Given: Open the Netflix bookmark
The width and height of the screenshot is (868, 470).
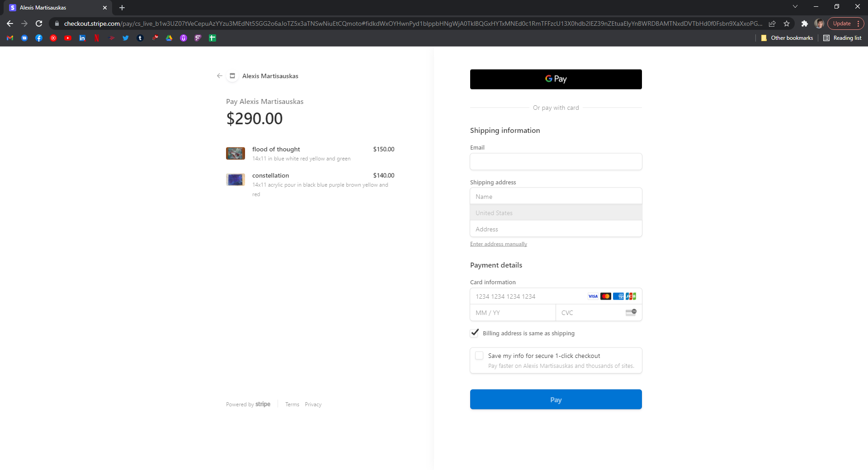Looking at the screenshot, I should [97, 38].
